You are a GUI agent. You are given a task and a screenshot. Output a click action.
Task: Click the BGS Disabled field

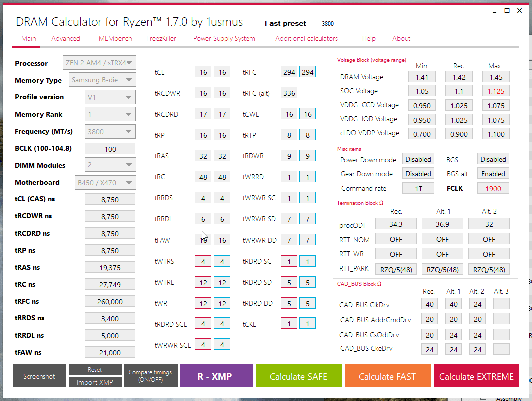[x=493, y=159]
